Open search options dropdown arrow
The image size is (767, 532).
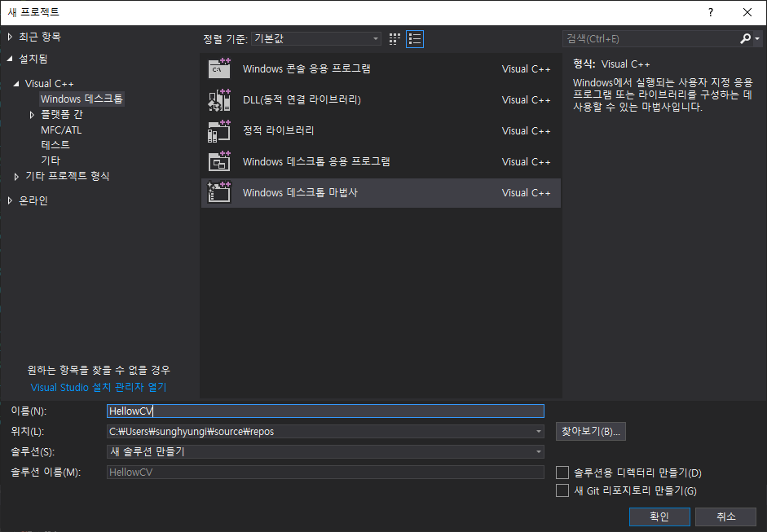click(757, 38)
